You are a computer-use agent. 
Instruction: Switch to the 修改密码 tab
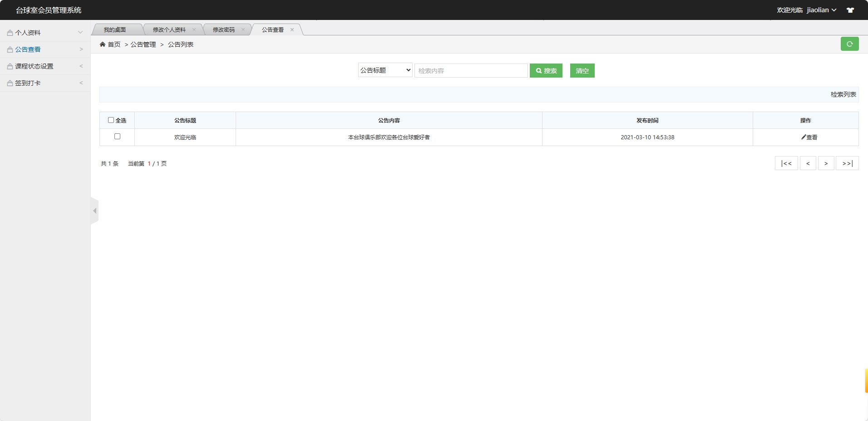[223, 29]
